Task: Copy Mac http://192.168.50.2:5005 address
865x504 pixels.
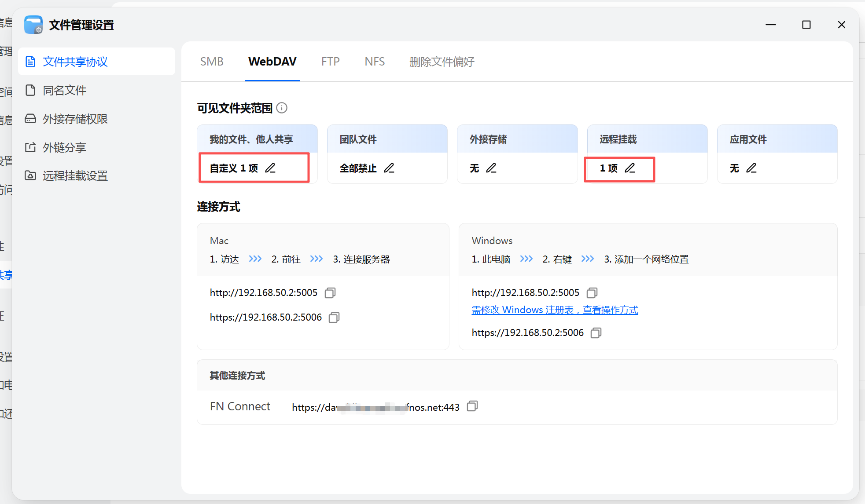Action: tap(330, 293)
